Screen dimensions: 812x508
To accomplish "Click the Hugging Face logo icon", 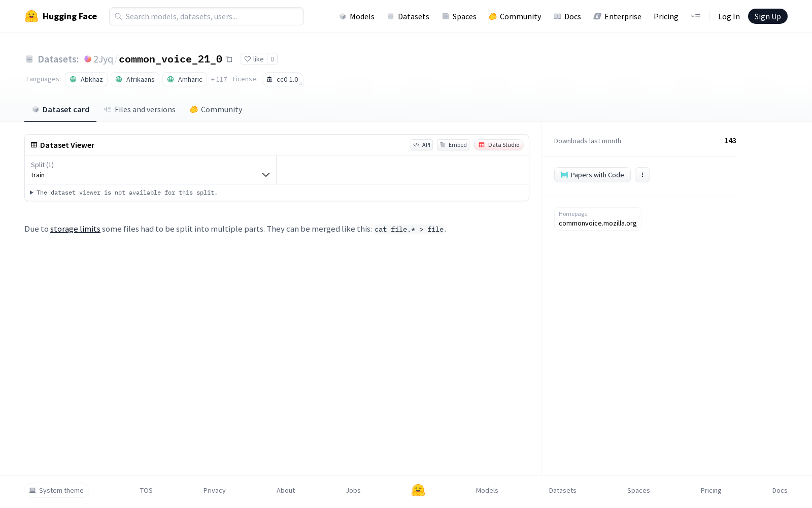I will [x=31, y=16].
